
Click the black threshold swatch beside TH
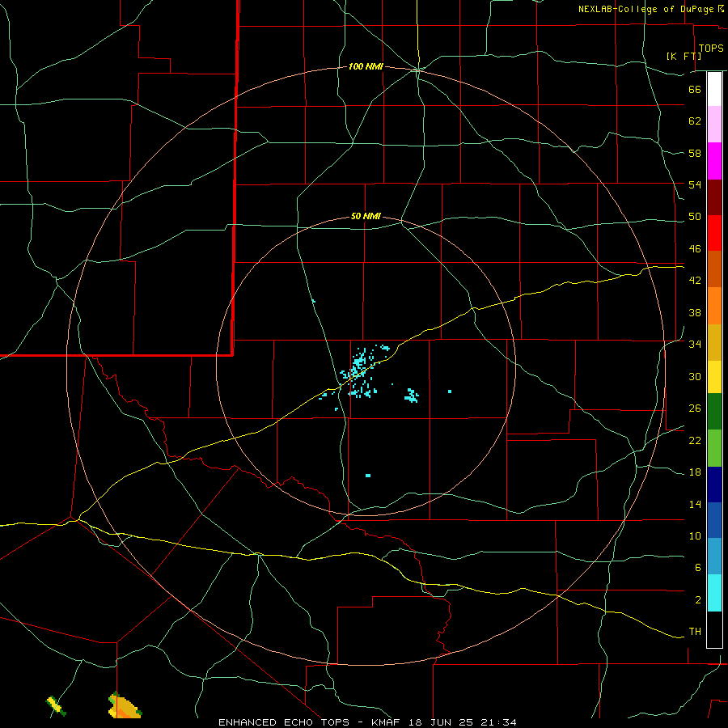714,629
